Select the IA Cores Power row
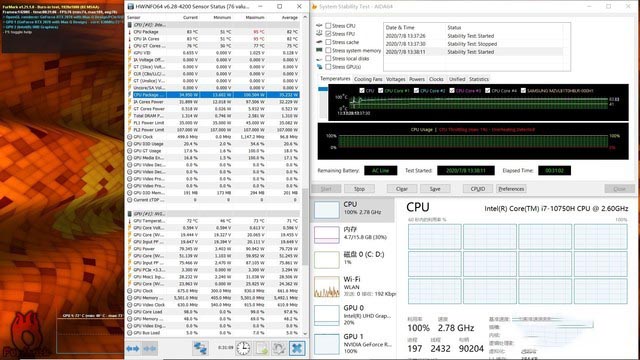Viewport: 640px width, 360px height. [213, 102]
